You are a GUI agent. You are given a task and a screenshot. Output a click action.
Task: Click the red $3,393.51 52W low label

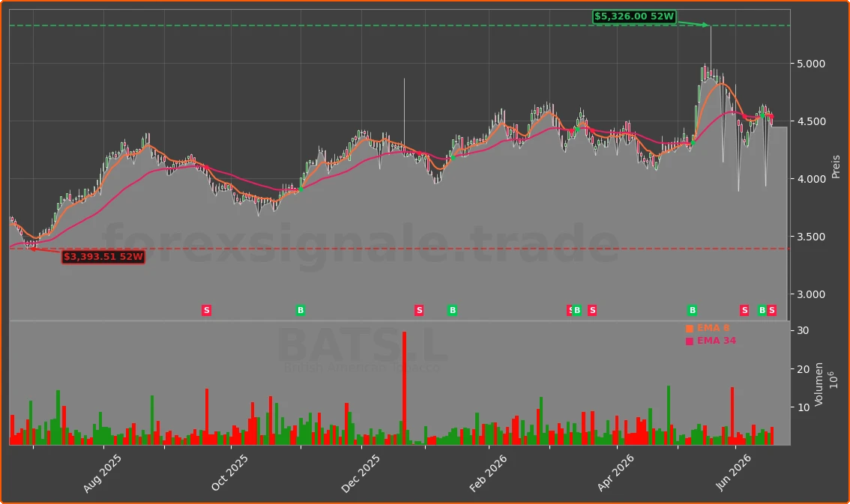(103, 257)
